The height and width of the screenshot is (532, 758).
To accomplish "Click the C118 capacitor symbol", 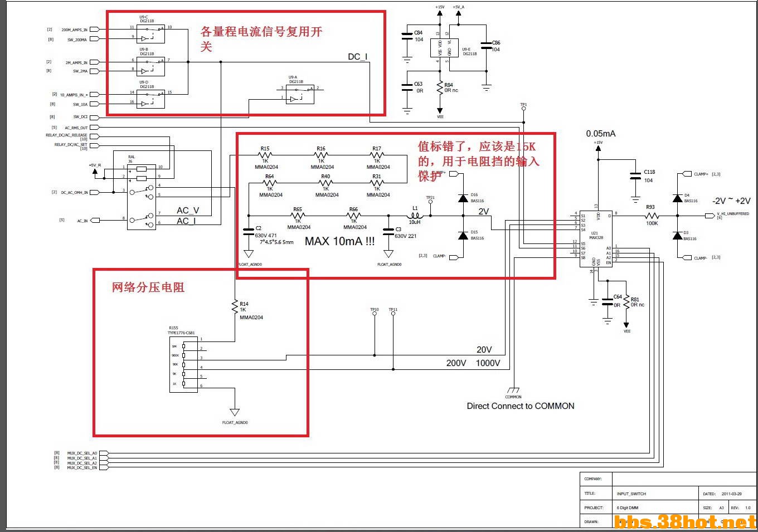I will (x=635, y=176).
